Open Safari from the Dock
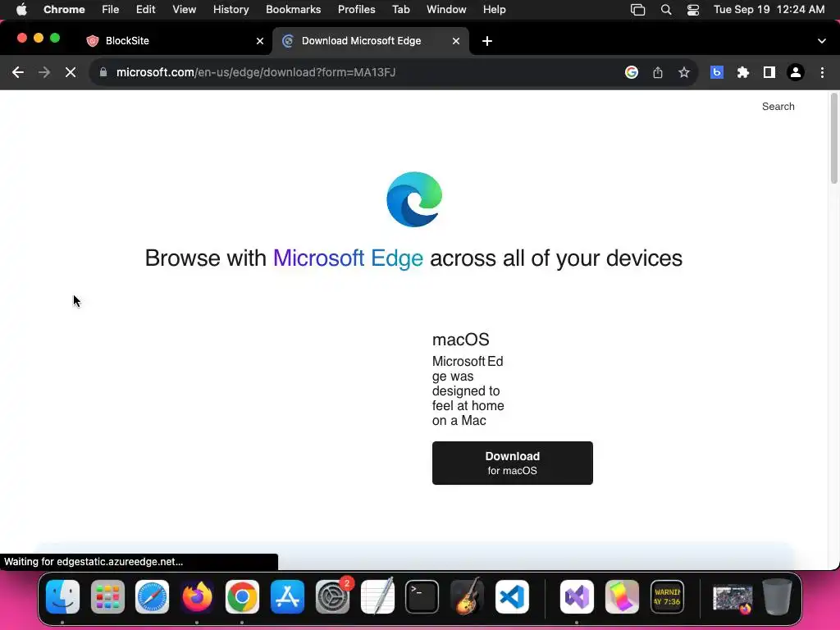 152,597
